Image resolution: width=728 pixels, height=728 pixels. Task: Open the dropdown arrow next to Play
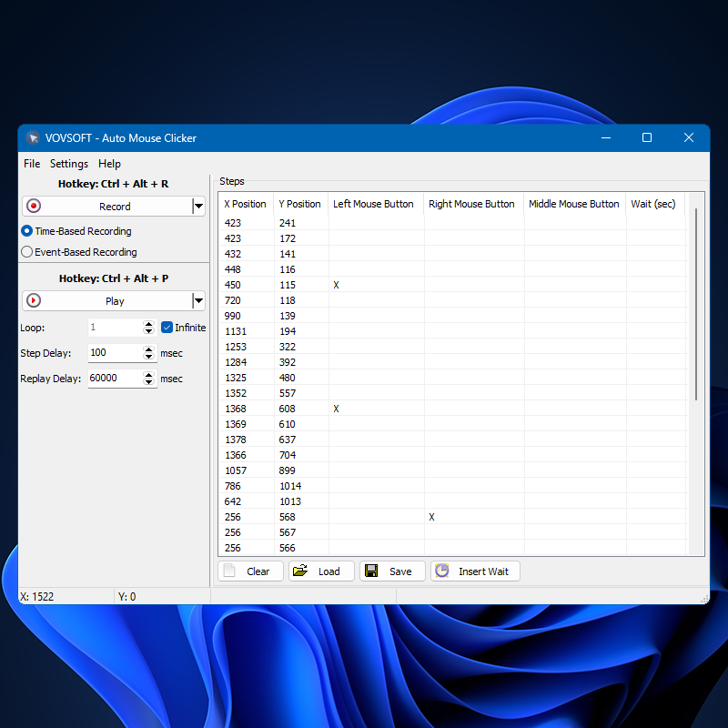[x=198, y=300]
